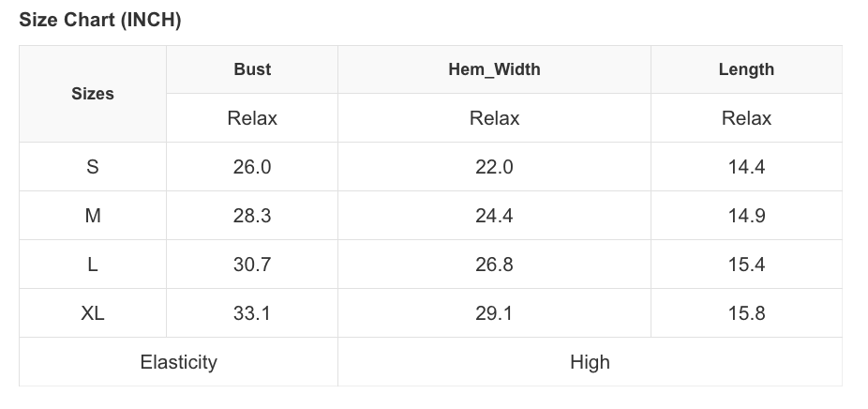Click the Bust column header
Viewport: 868px width, 409px height.
point(252,69)
